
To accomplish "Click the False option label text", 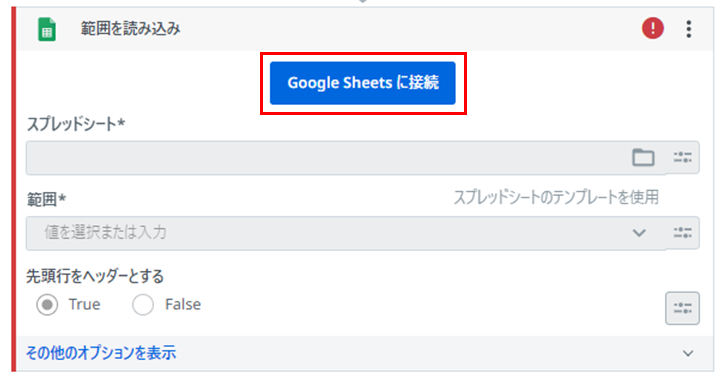I will click(x=183, y=304).
